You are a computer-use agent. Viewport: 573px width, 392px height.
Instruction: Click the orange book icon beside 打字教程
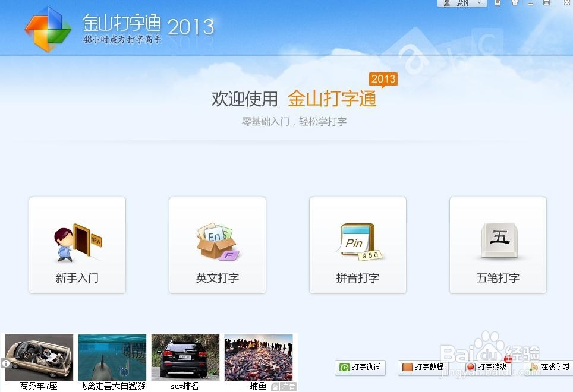[x=407, y=367]
